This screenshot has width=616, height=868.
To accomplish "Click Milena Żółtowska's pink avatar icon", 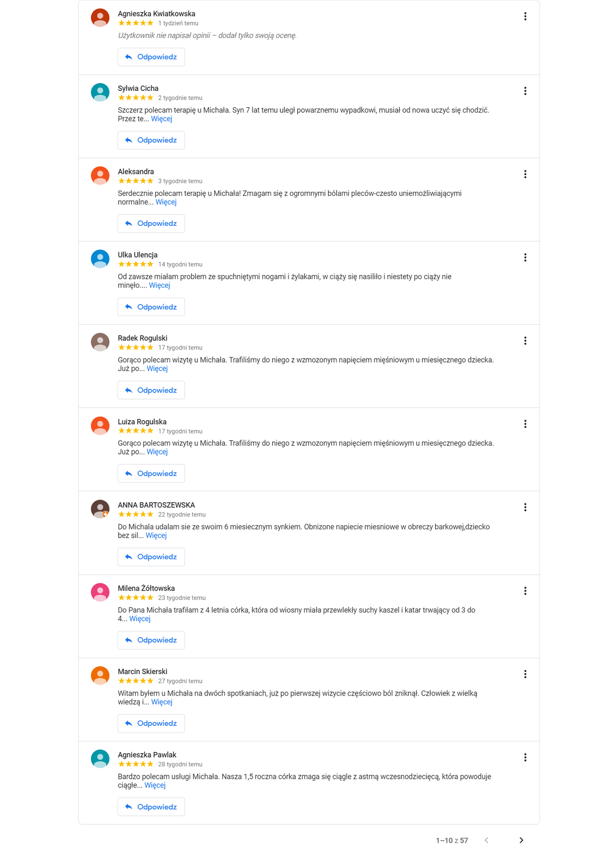I will pyautogui.click(x=100, y=592).
